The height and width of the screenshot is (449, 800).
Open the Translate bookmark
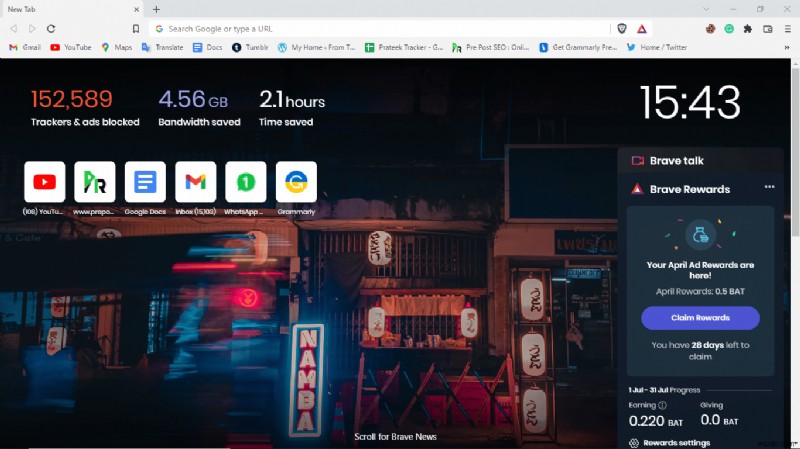162,47
